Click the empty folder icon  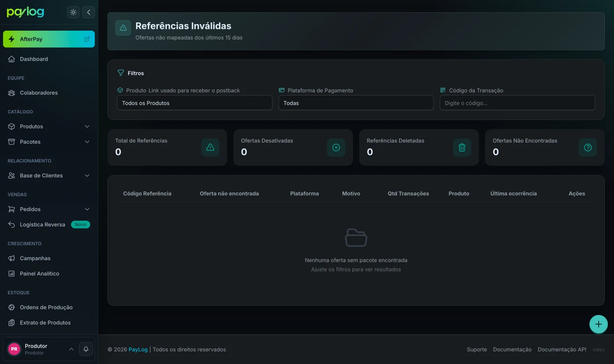[x=356, y=237]
